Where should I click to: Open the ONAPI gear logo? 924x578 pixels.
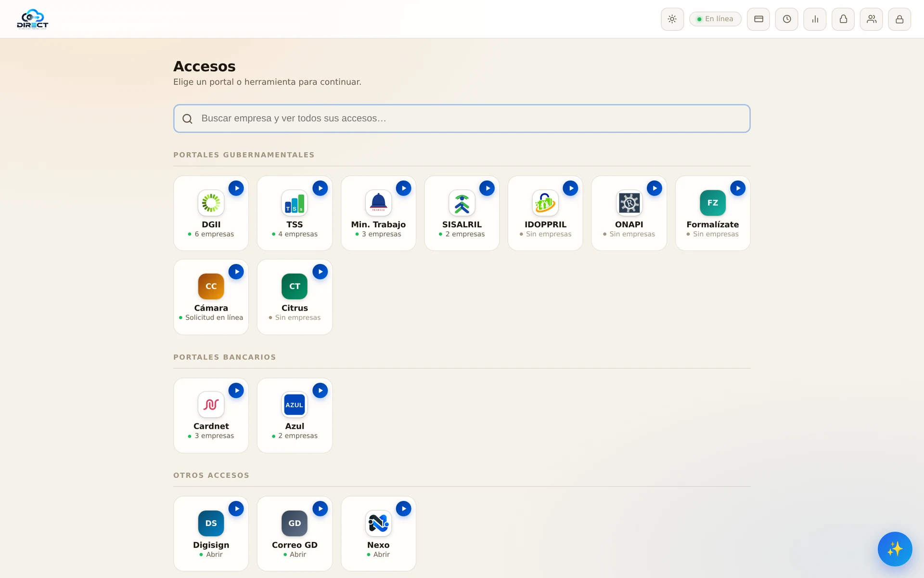click(629, 203)
